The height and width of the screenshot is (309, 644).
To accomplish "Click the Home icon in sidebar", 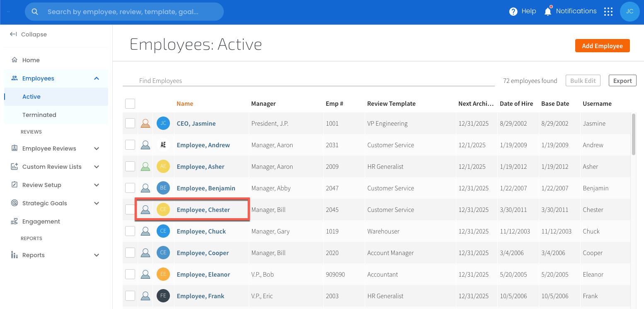I will pyautogui.click(x=15, y=60).
